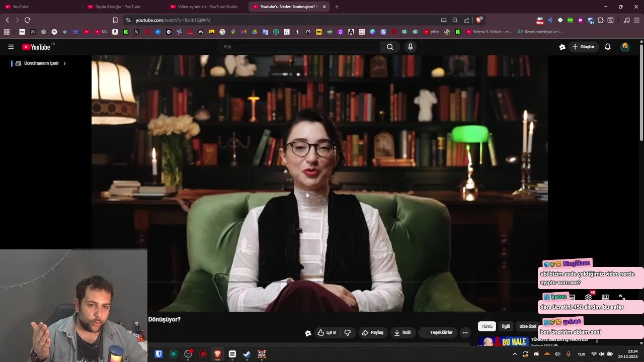The width and height of the screenshot is (644, 362).
Task: Open Selena 9. Bölüm bookmark
Action: pyautogui.click(x=489, y=32)
